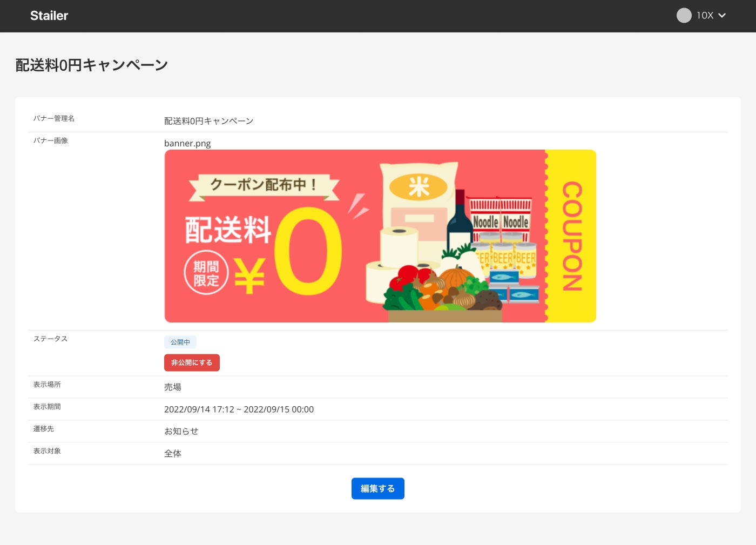
Task: Click the 公開中 status badge
Action: (x=180, y=342)
